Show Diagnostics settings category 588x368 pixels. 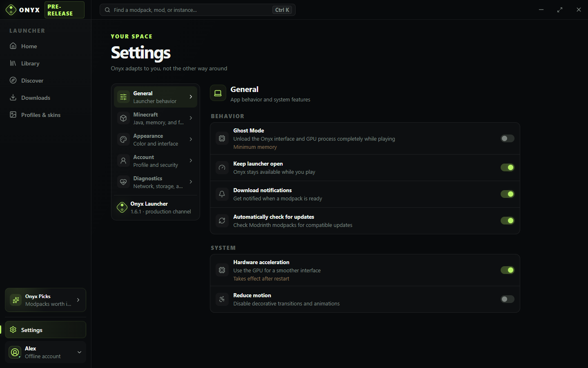(x=156, y=182)
